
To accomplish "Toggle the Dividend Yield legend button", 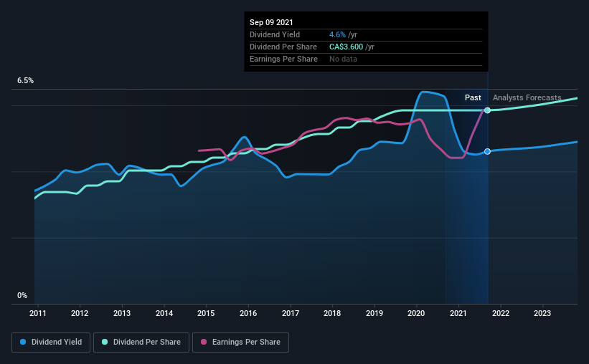I will click(x=51, y=343).
